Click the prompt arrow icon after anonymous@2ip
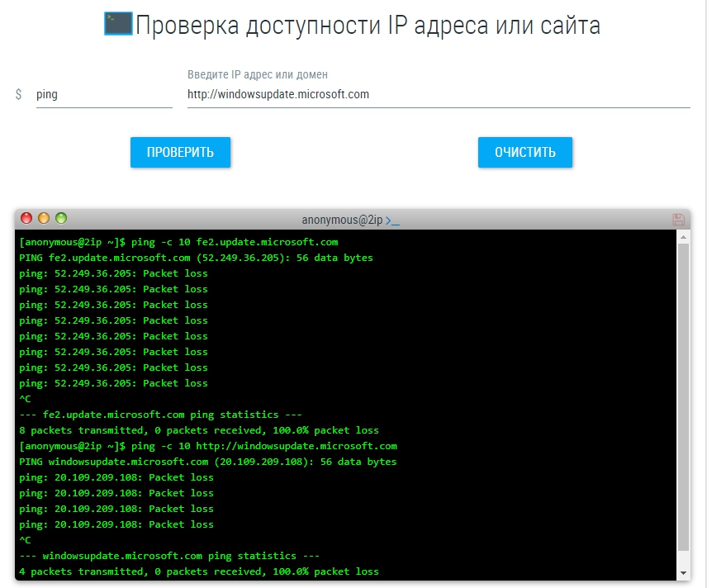This screenshot has height=588, width=707. point(392,220)
